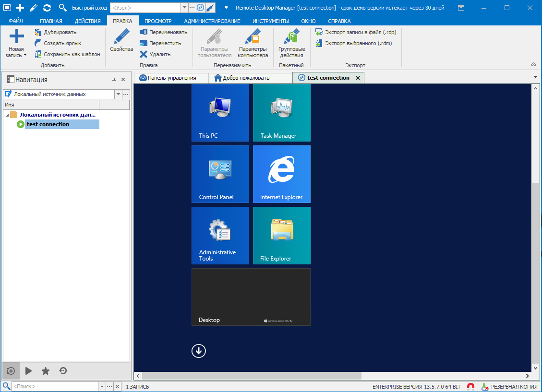
Task: Click Сохранить как шаблон icon
Action: [x=38, y=54]
